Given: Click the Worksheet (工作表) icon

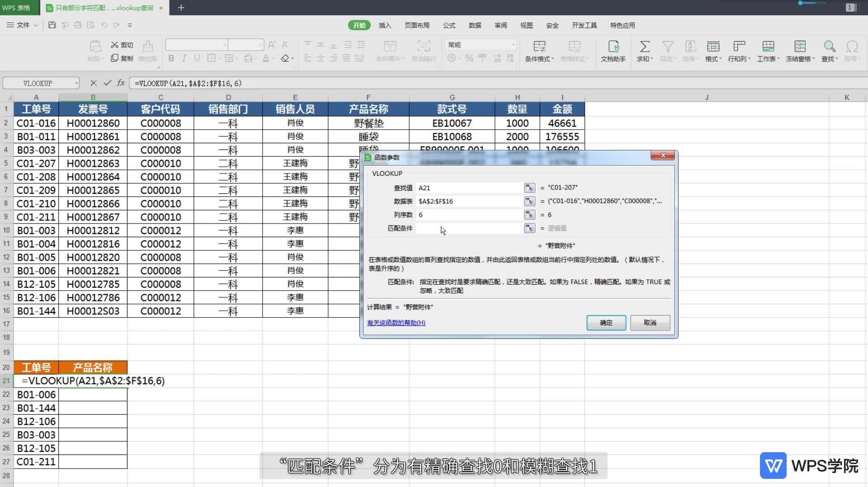Looking at the screenshot, I should pyautogui.click(x=768, y=46).
